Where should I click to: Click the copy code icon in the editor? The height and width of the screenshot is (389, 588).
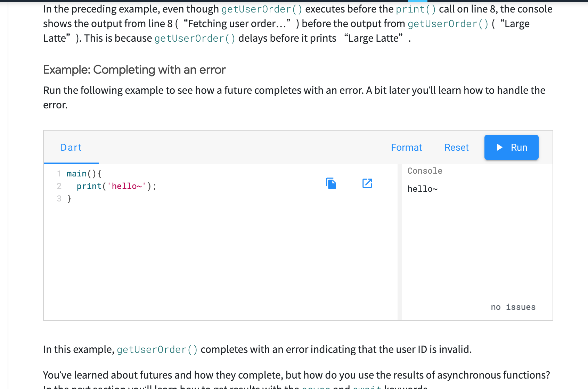[331, 183]
